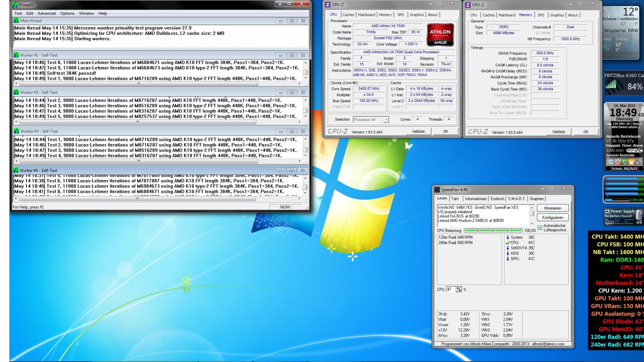This screenshot has width=644, height=362.
Task: Click the GPU temperature arrow icon in SpeedFan
Action: point(508,259)
